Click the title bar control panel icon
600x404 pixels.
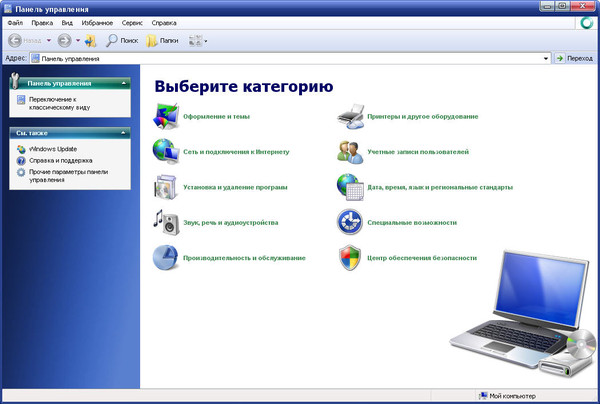tap(8, 8)
